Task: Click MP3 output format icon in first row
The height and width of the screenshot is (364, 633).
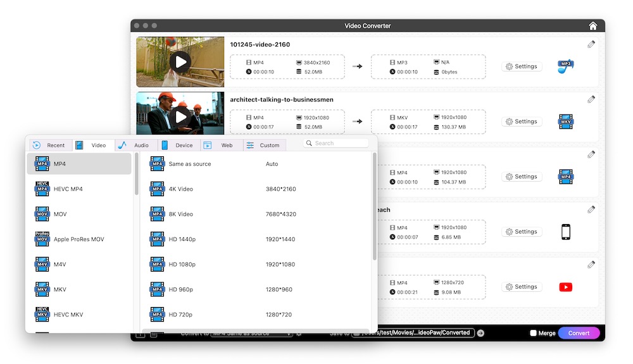Action: 565,66
